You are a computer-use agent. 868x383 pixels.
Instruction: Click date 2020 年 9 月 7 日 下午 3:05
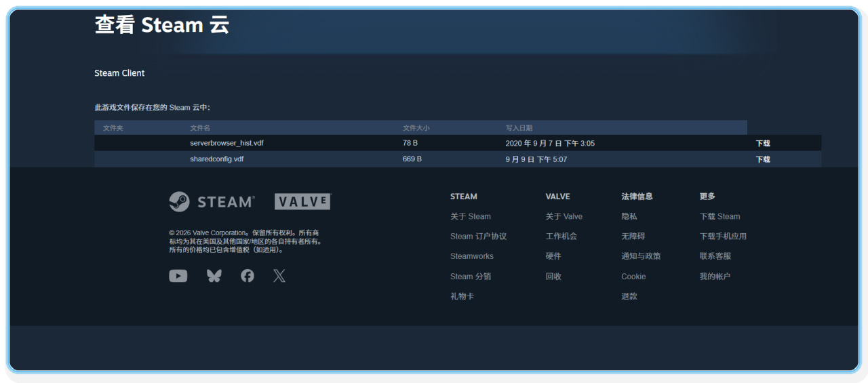[x=550, y=143]
